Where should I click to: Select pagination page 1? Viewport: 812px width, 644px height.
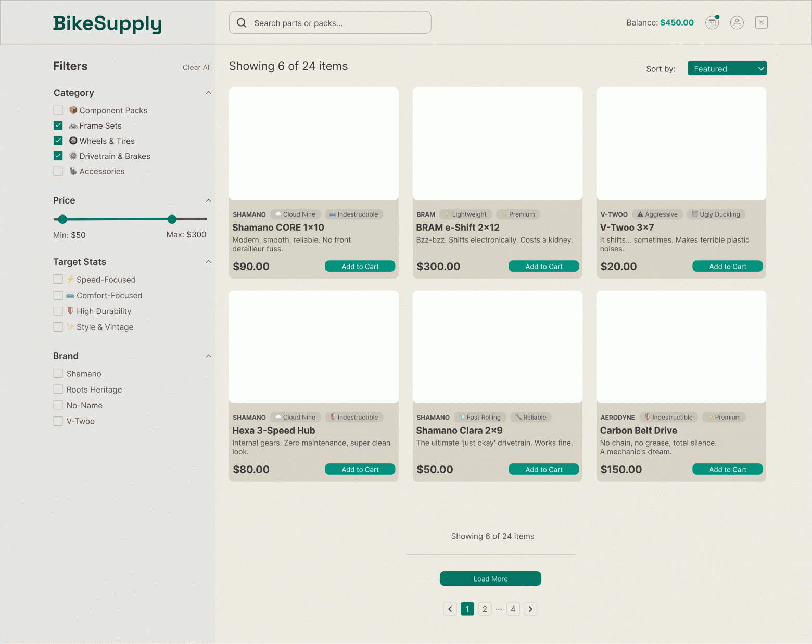tap(467, 609)
